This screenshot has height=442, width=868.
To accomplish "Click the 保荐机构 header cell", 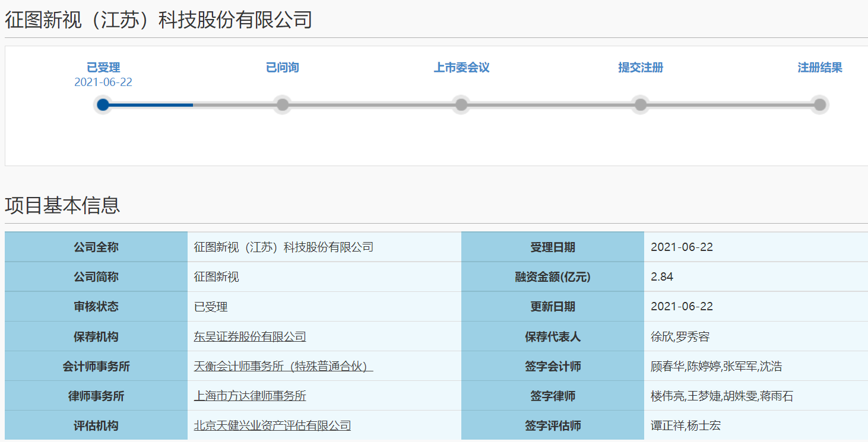I will pyautogui.click(x=96, y=336).
